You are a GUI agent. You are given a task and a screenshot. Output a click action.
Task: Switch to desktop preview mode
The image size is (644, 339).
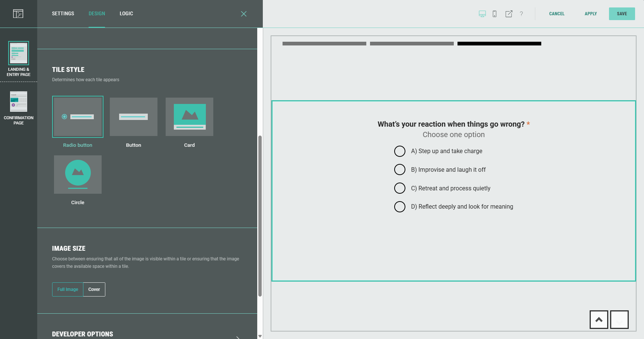[482, 14]
